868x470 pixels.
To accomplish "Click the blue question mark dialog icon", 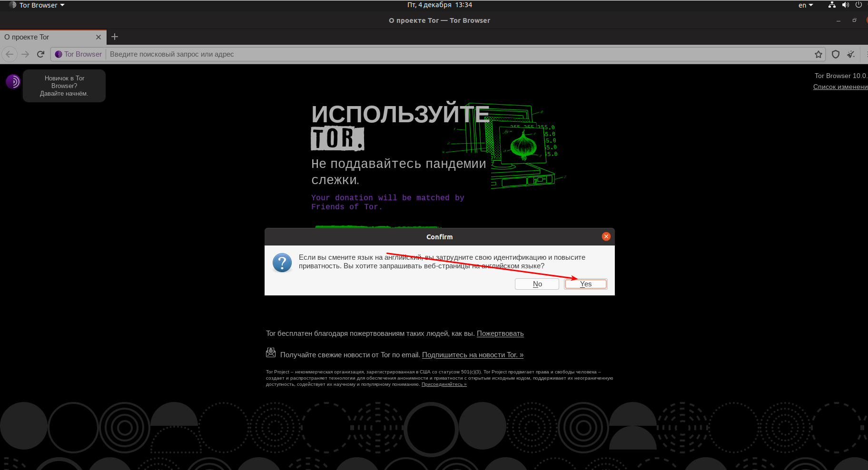I will point(282,263).
